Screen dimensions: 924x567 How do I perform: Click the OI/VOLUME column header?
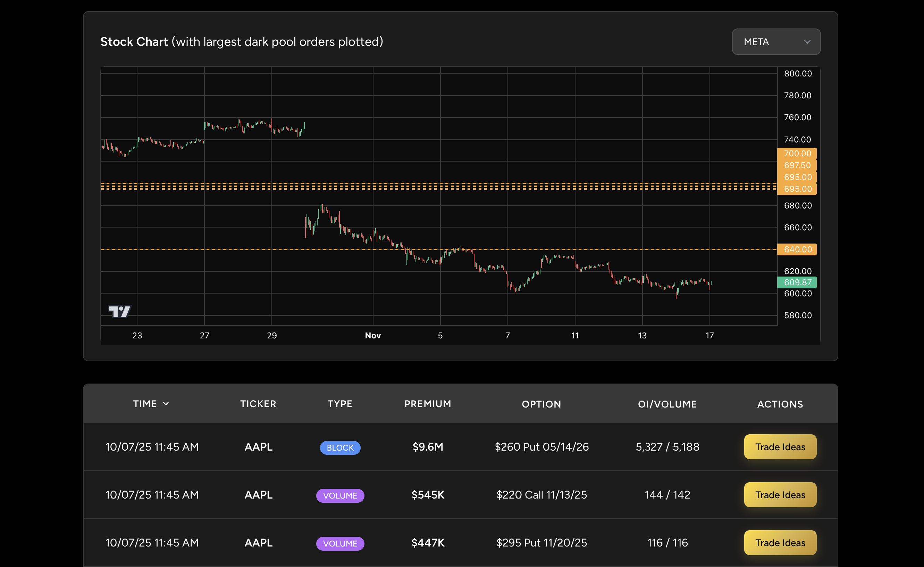(667, 404)
